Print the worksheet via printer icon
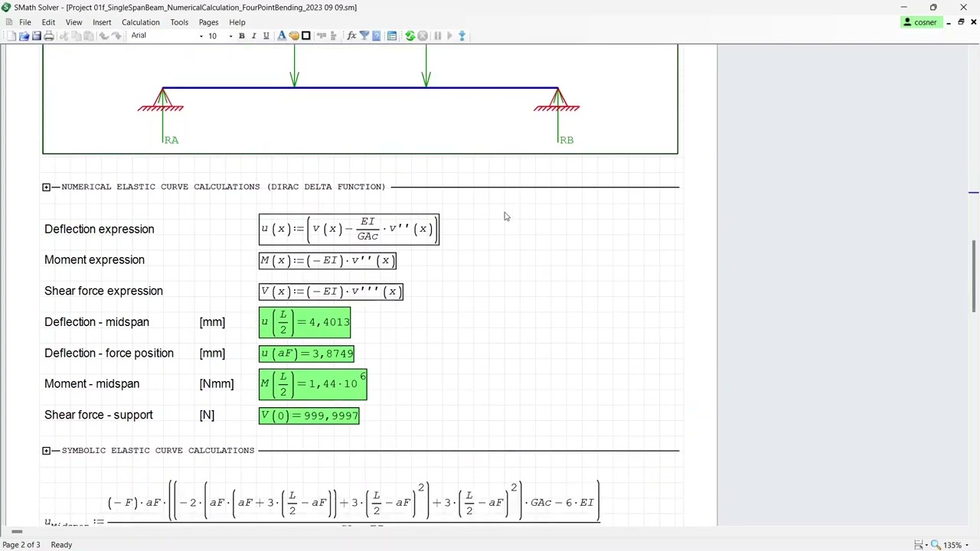The width and height of the screenshot is (980, 551). pos(49,36)
